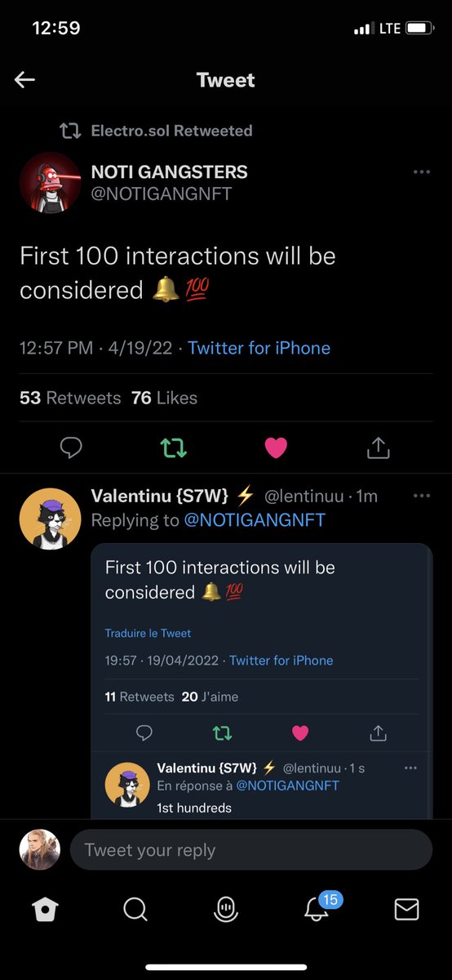The image size is (452, 980).
Task: Tap the Tweet your reply field
Action: coord(251,850)
